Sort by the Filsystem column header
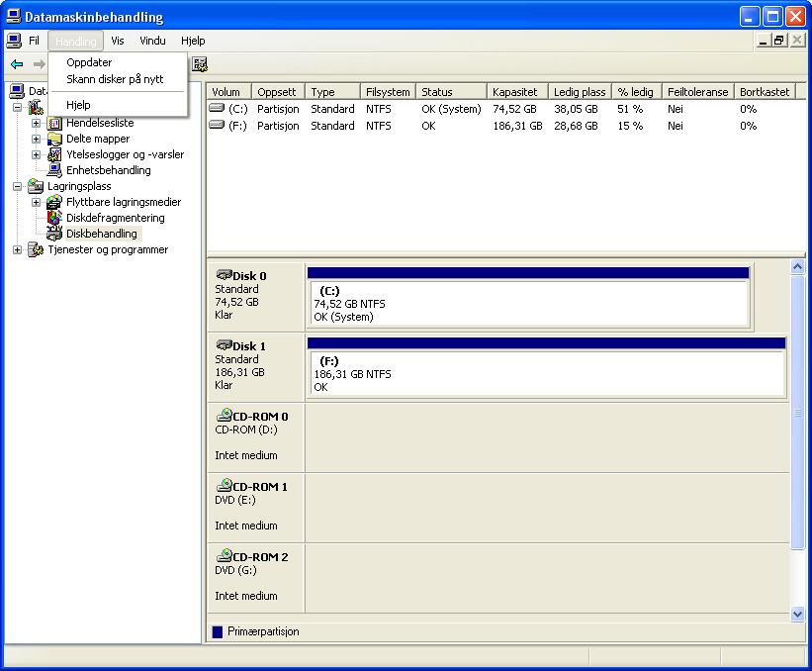Viewport: 812px width, 671px height. point(388,92)
